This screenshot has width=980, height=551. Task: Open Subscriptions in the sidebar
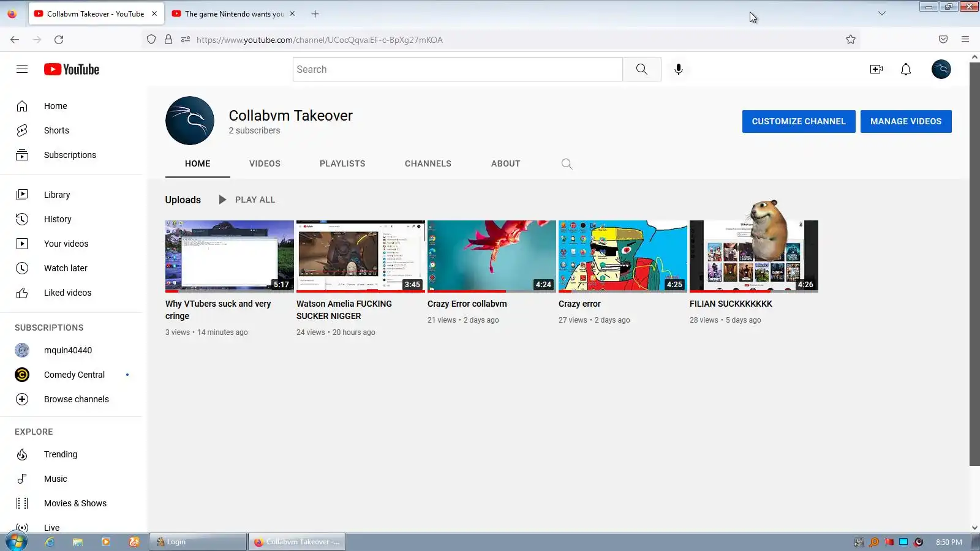click(x=71, y=155)
